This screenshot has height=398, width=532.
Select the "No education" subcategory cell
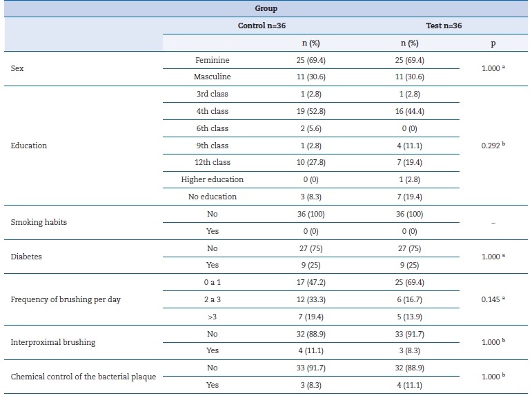pos(212,197)
